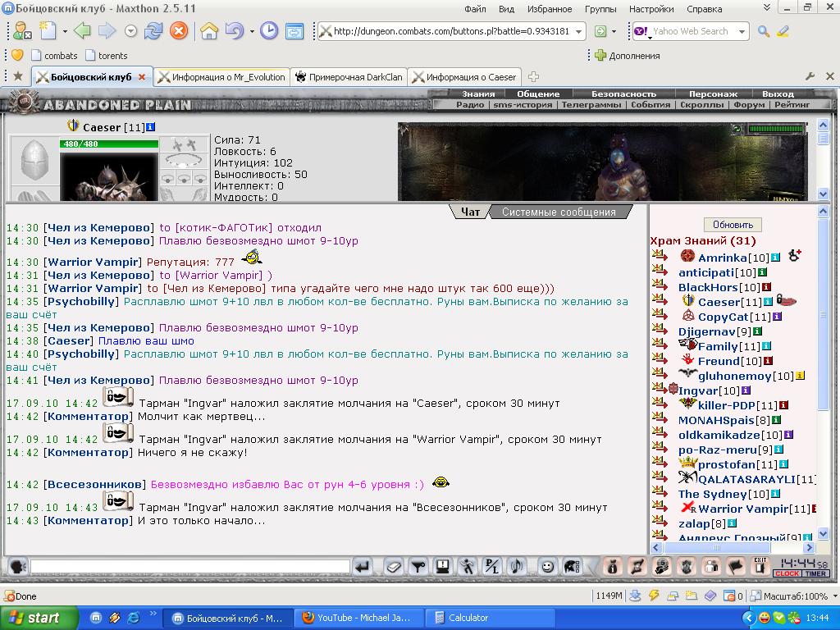
Task: Expand the new page dropdown arrow
Action: click(65, 32)
